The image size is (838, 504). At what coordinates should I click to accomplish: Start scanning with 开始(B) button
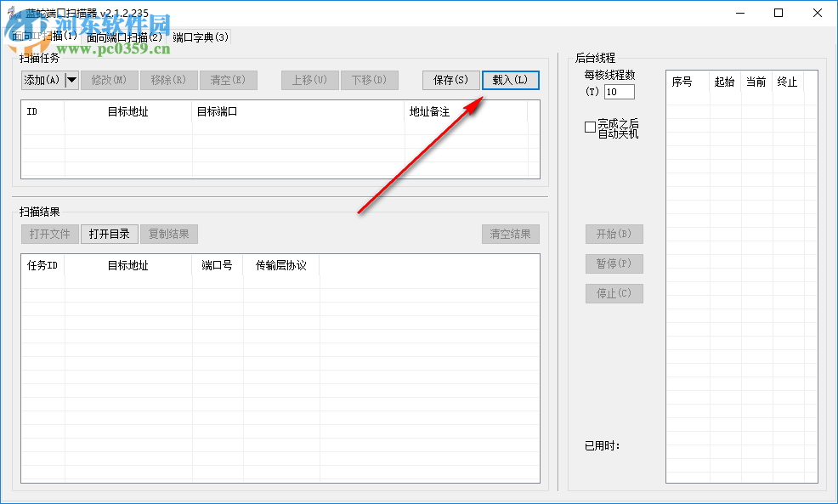point(614,234)
